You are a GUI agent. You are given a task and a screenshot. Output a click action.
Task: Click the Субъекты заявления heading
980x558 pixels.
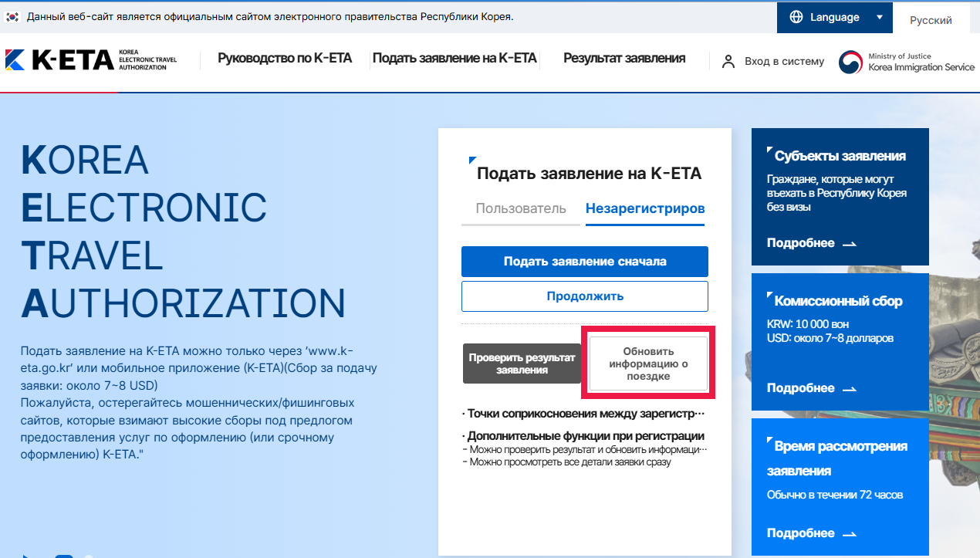840,156
